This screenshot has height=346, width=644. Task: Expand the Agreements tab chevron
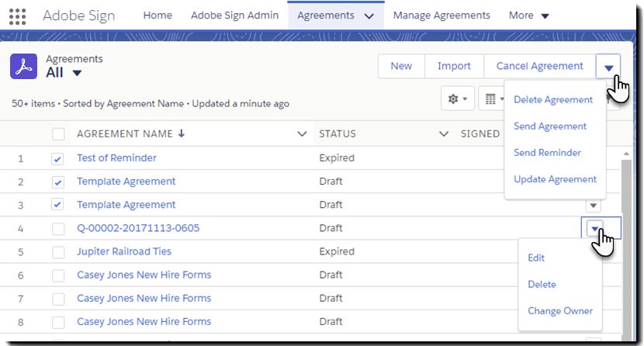coord(369,16)
